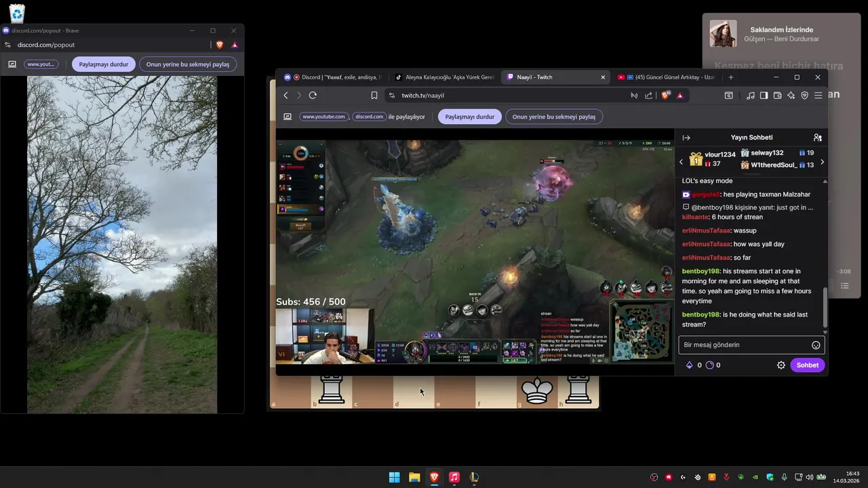Click the channel points icon below chat
This screenshot has height=488, width=868.
(x=709, y=365)
